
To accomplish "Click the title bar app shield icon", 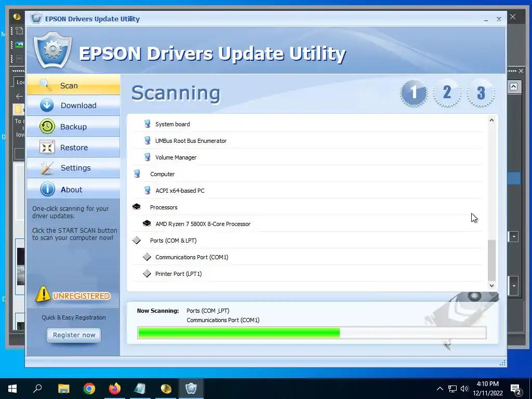I will pos(36,19).
